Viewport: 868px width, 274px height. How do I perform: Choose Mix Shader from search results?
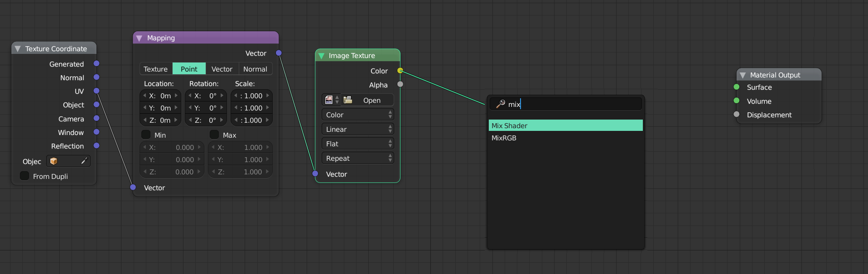(x=566, y=125)
